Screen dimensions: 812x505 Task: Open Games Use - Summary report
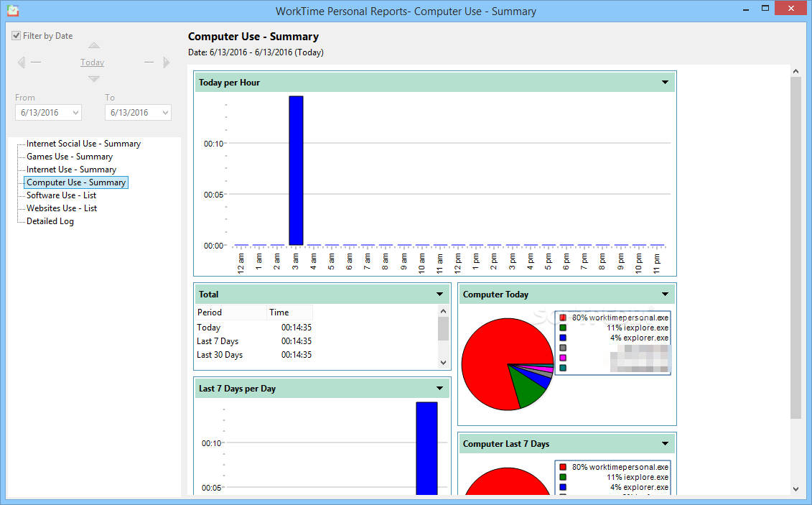click(70, 157)
